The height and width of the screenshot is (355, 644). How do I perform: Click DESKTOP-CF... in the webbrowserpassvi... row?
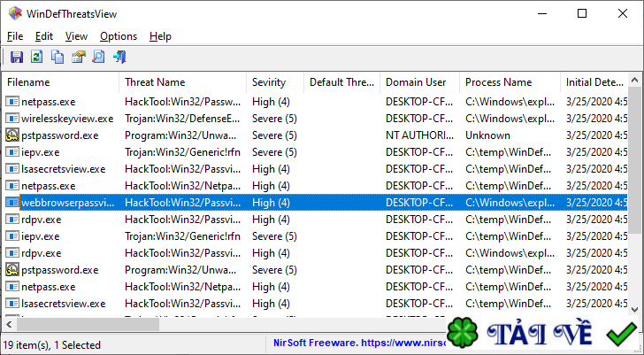419,203
